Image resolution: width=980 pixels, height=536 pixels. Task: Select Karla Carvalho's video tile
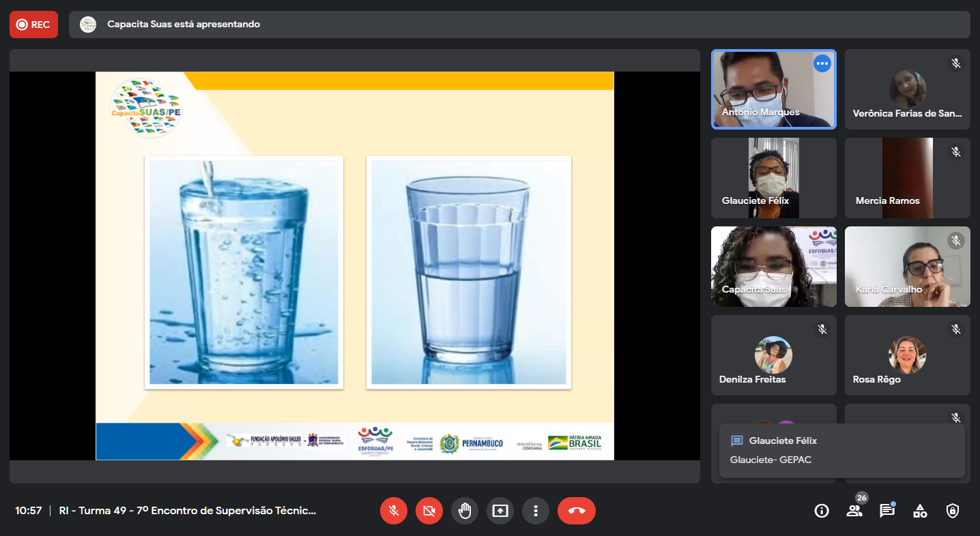[907, 267]
